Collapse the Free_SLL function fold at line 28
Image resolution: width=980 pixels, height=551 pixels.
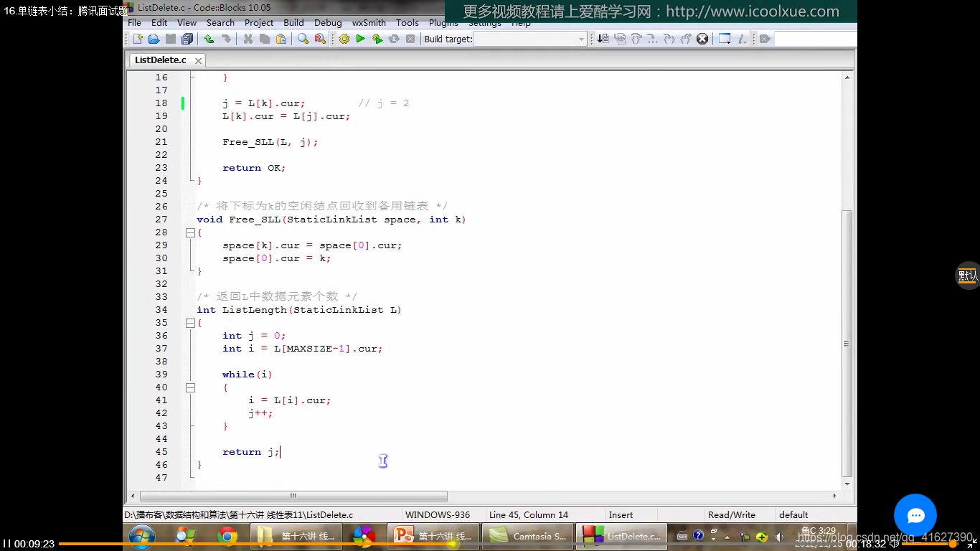pyautogui.click(x=190, y=232)
